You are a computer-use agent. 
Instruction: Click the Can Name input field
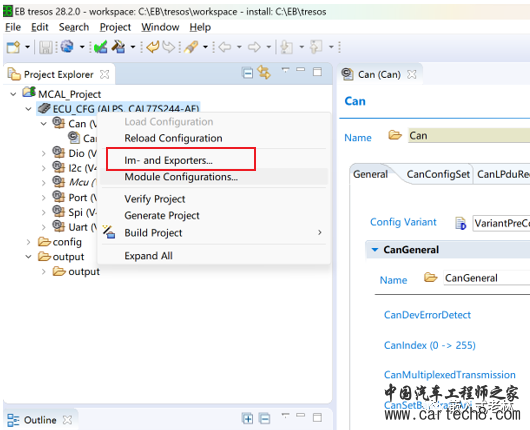469,136
